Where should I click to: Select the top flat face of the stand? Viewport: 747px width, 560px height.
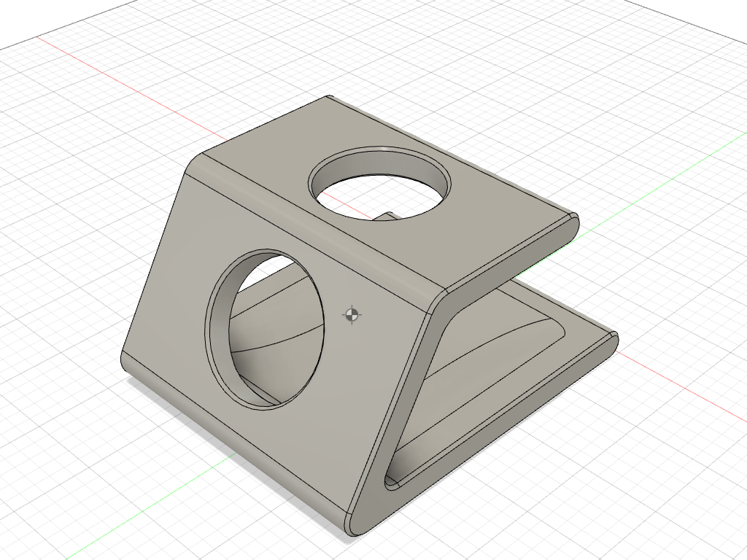476,228
